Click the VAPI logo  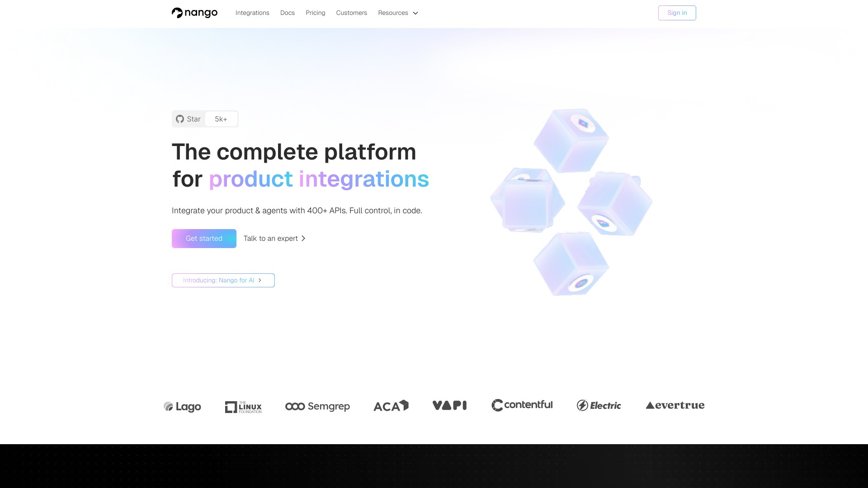449,405
